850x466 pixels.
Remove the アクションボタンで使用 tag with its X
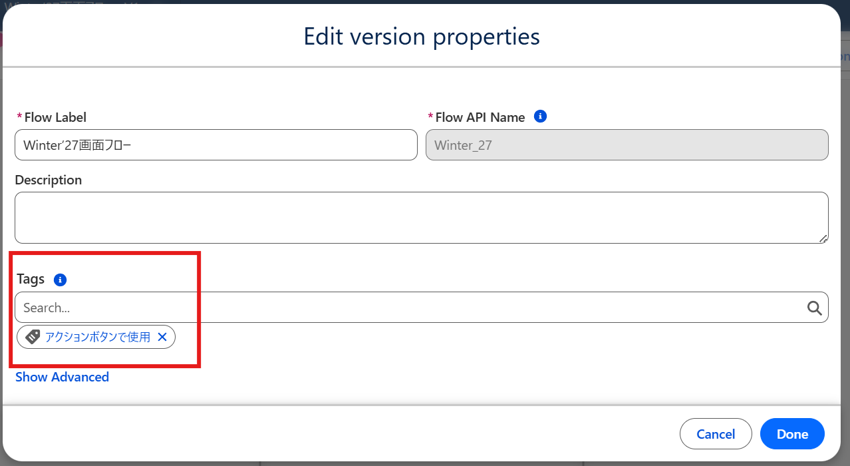(162, 337)
